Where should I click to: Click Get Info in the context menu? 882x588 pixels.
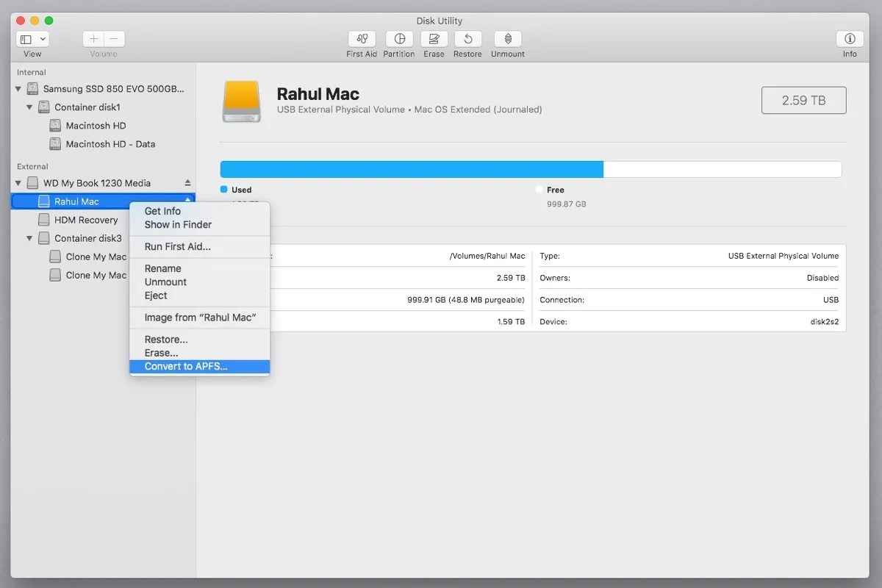pos(161,211)
